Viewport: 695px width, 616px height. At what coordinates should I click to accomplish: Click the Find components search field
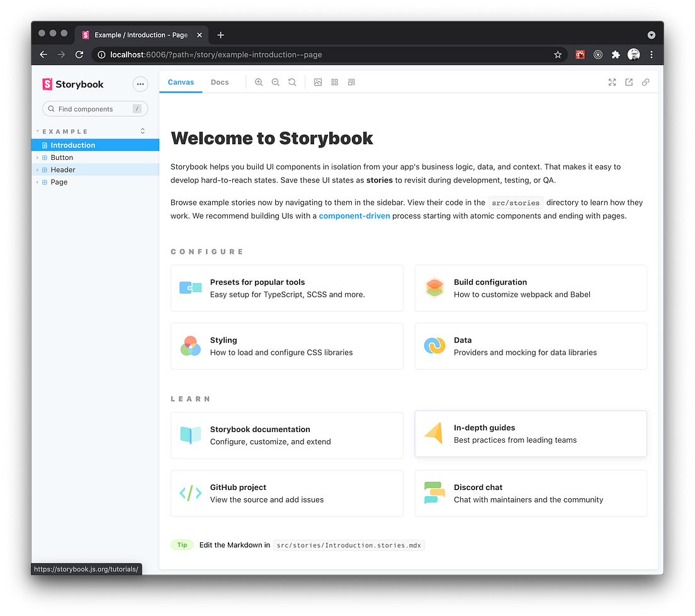[x=95, y=109]
